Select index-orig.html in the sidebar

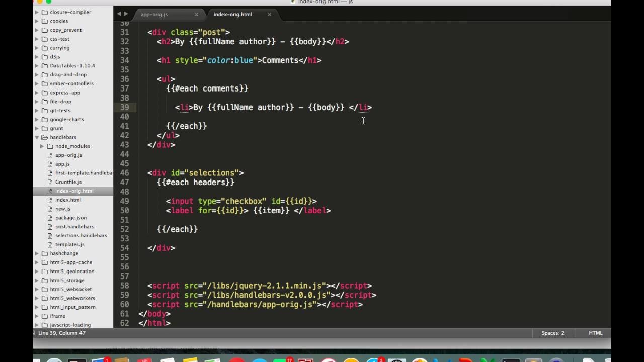pos(74,191)
